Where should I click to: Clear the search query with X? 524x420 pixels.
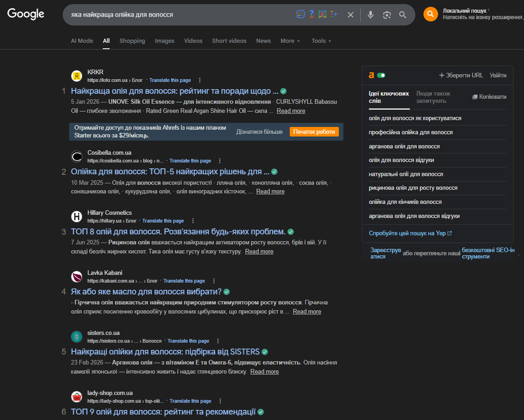(351, 15)
